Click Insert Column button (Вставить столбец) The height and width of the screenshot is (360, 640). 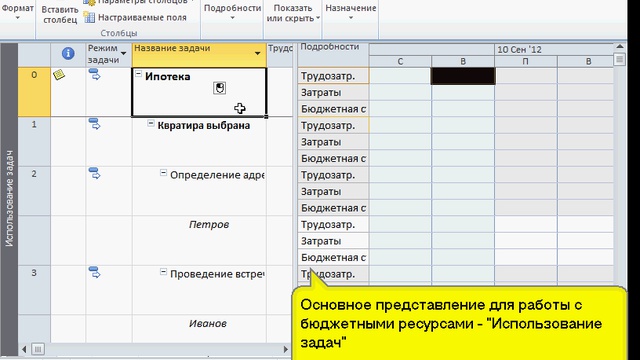(x=60, y=15)
